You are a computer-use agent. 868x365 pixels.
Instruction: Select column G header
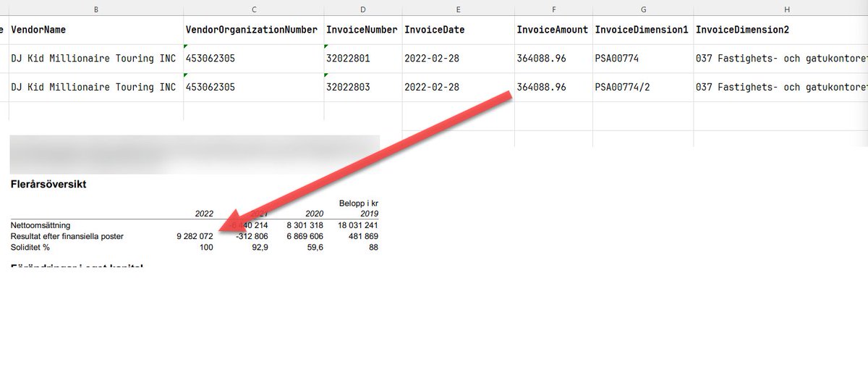(643, 8)
